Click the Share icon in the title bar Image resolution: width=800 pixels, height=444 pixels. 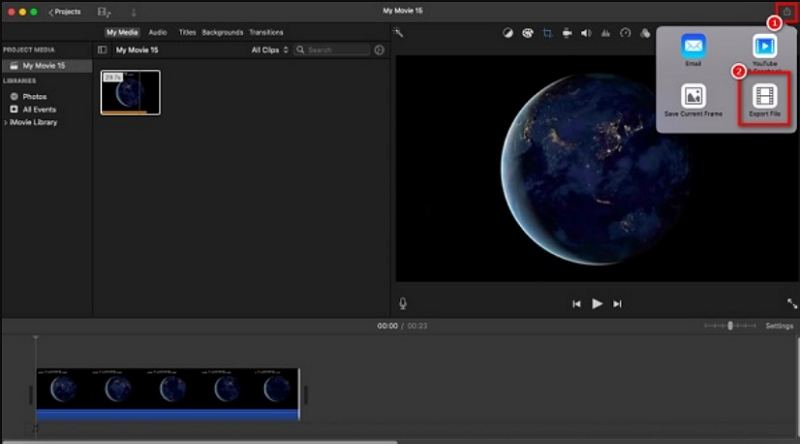click(787, 12)
